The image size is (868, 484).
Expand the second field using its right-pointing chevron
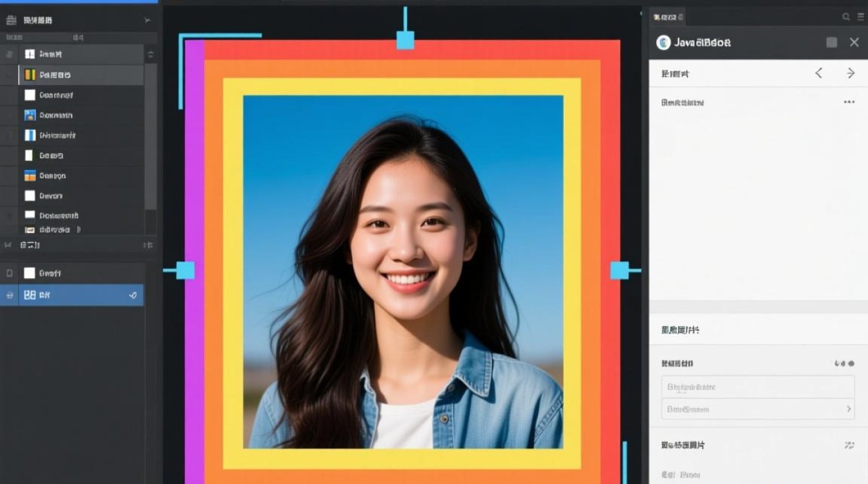point(849,409)
